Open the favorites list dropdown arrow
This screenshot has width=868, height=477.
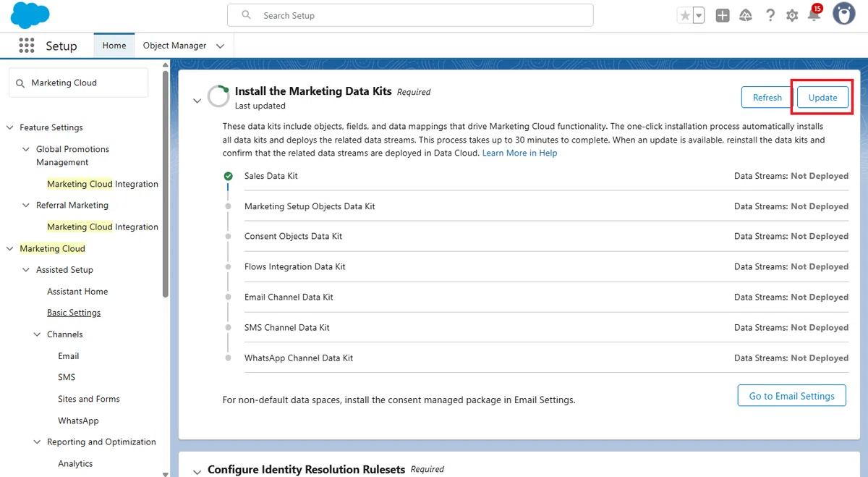coord(699,15)
